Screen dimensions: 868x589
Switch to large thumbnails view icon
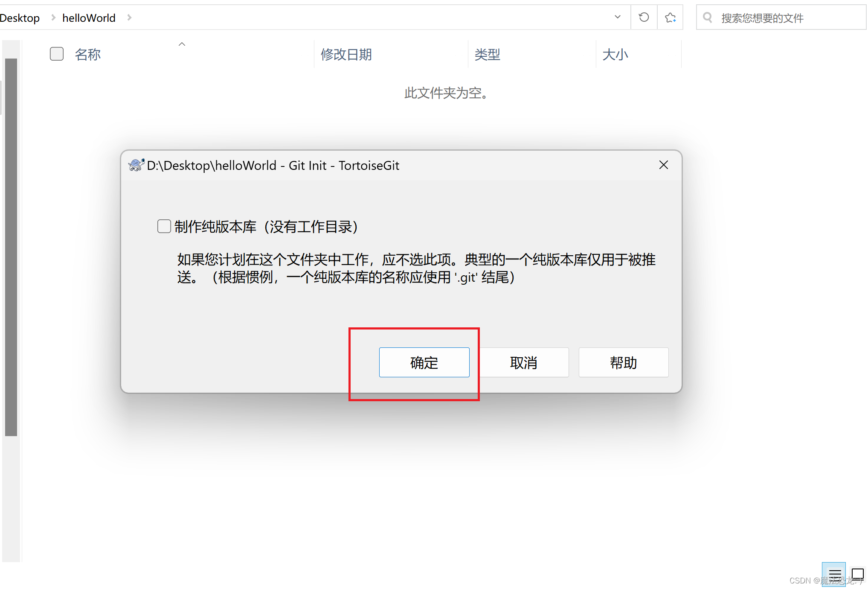(857, 574)
